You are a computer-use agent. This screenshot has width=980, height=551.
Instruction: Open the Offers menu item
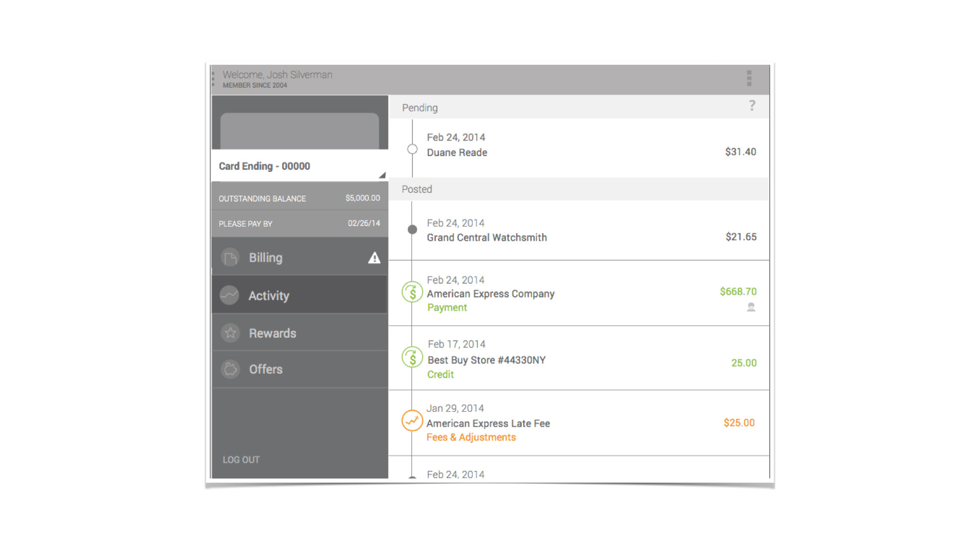pyautogui.click(x=300, y=369)
